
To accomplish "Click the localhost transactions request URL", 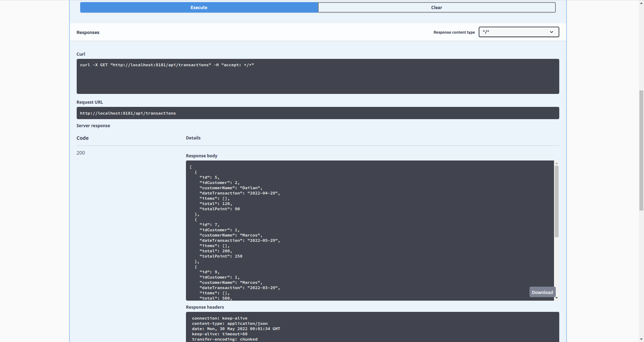I will coord(127,113).
